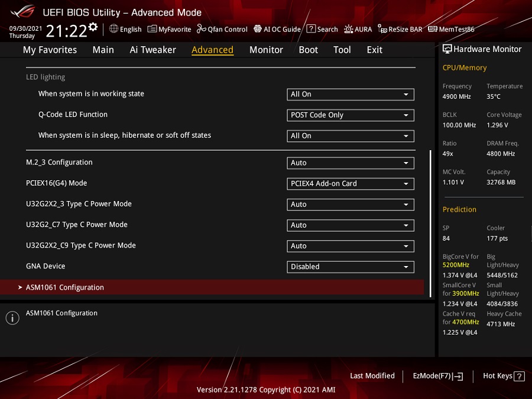532x399 pixels.
Task: Click the LED lighting section label
Action: click(46, 77)
